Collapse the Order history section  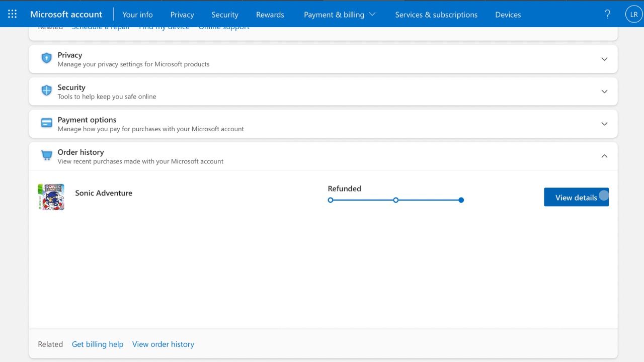coord(604,156)
